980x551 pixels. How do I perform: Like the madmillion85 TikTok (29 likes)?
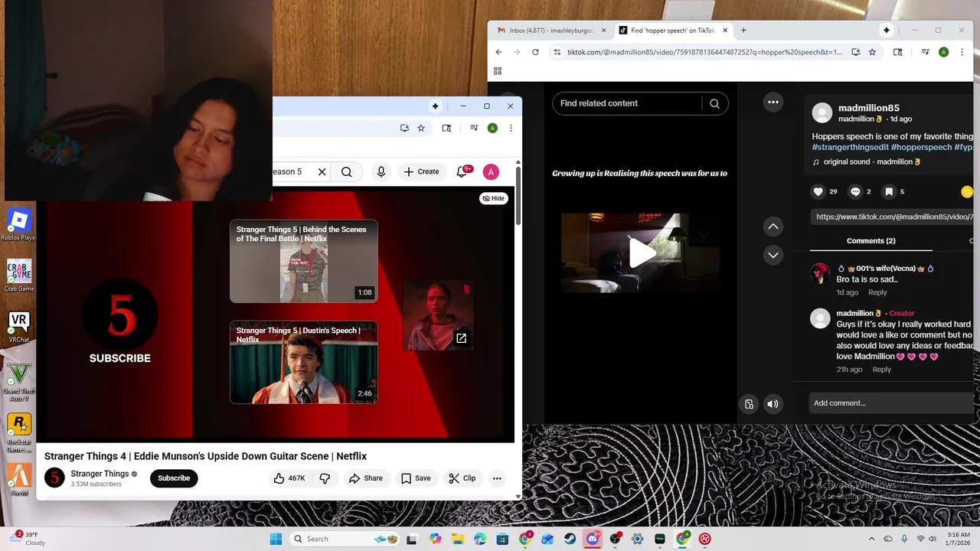(818, 192)
